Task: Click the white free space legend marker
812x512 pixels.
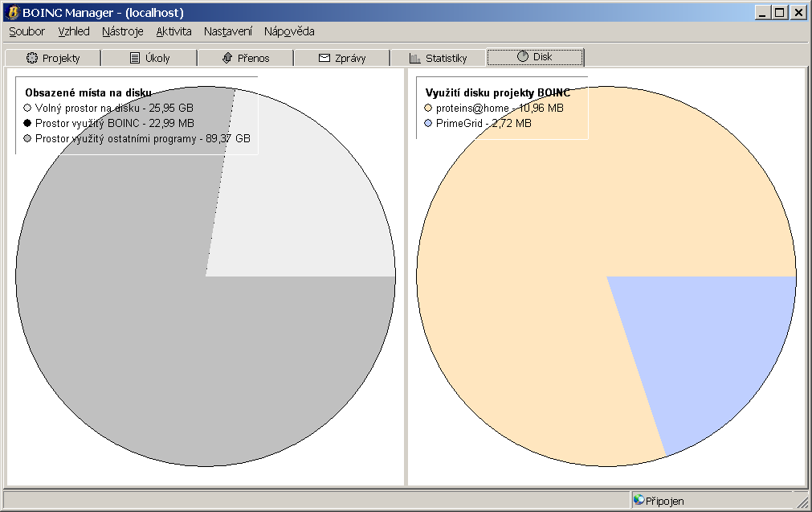Action: click(x=27, y=108)
